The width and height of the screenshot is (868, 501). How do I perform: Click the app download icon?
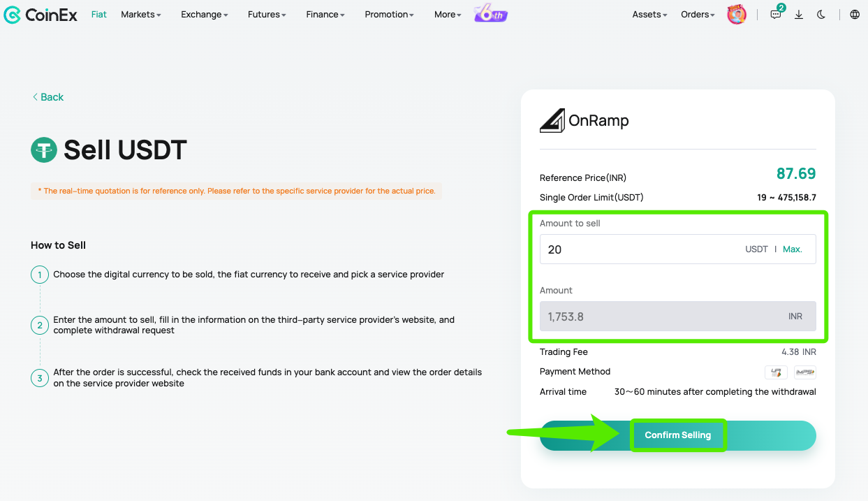click(799, 14)
